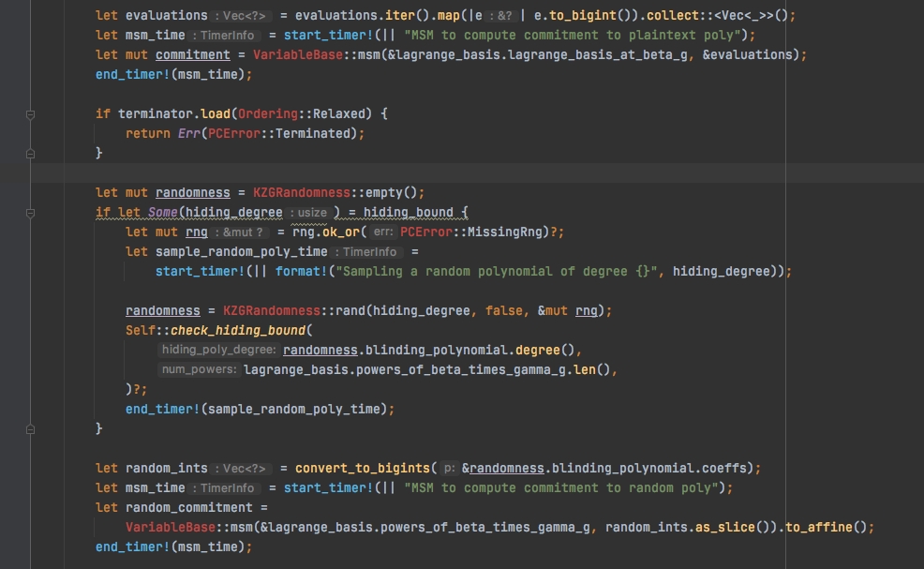924x569 pixels.
Task: Click the Terminated error variant
Action: click(x=312, y=134)
